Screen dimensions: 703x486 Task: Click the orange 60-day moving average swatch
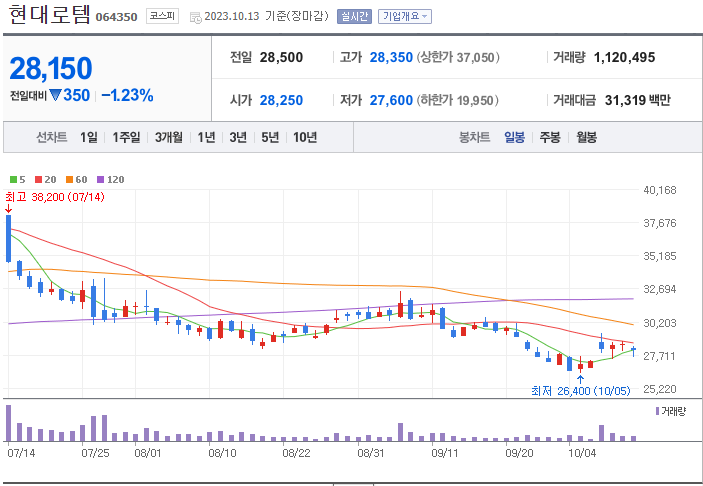[x=69, y=180]
